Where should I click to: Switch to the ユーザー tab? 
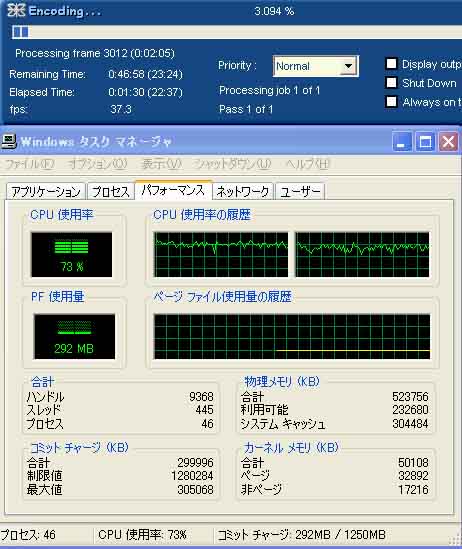(300, 192)
